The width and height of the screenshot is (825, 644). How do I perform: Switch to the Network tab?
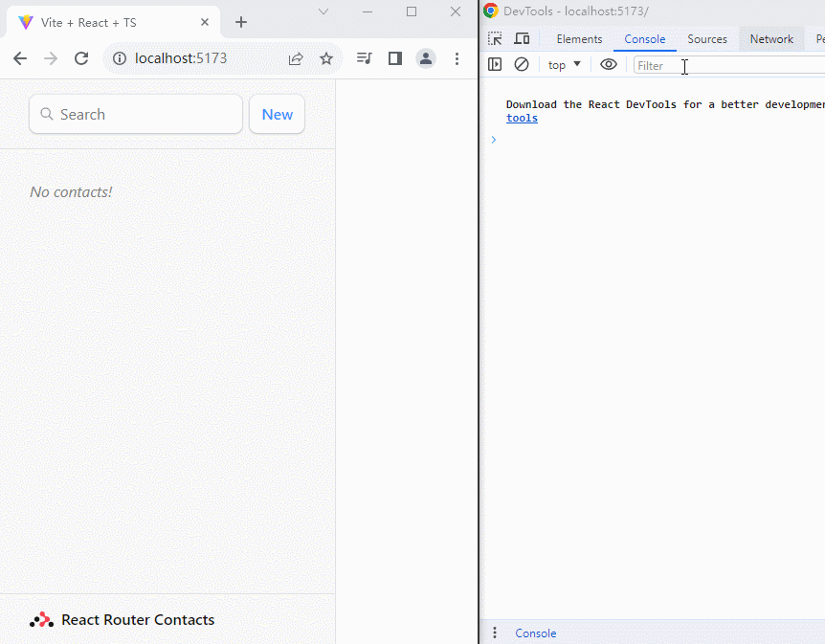771,39
